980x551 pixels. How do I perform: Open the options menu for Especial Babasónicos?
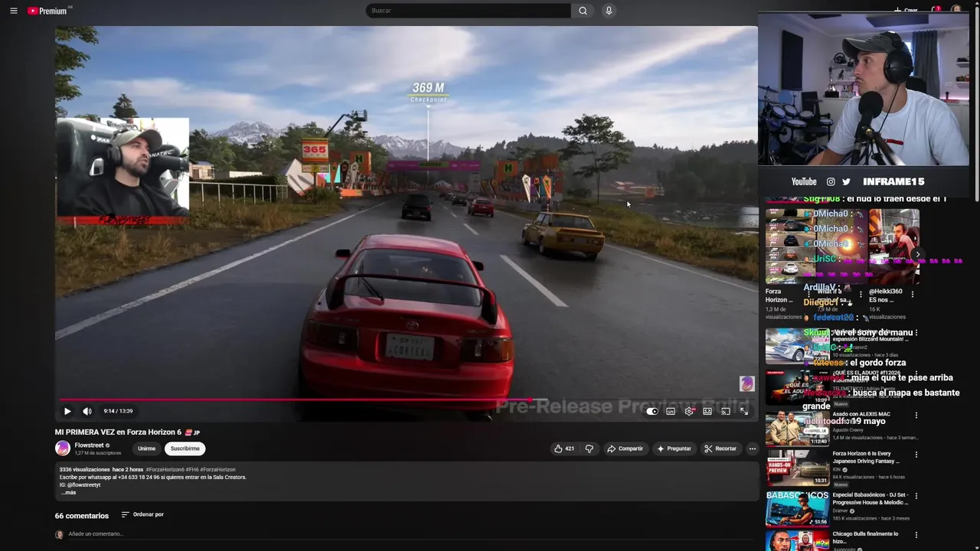coord(916,496)
